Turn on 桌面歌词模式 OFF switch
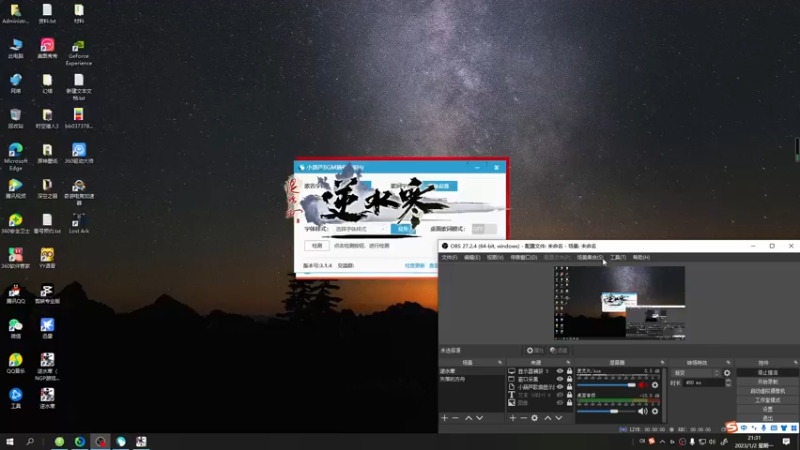Image resolution: width=800 pixels, height=450 pixels. (x=484, y=229)
